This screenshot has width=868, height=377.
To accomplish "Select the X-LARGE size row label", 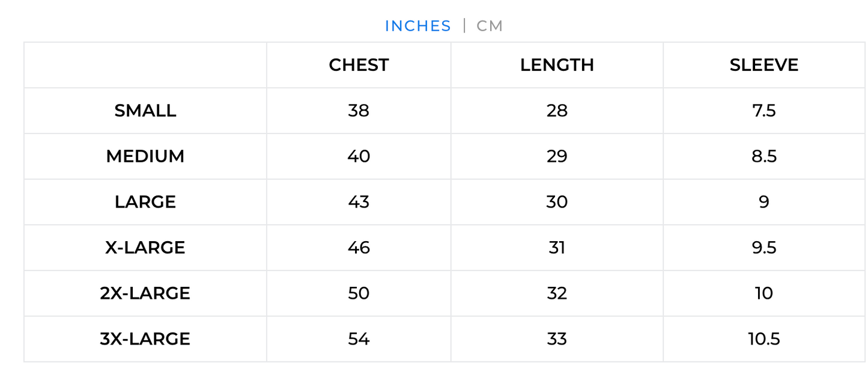I will [145, 248].
